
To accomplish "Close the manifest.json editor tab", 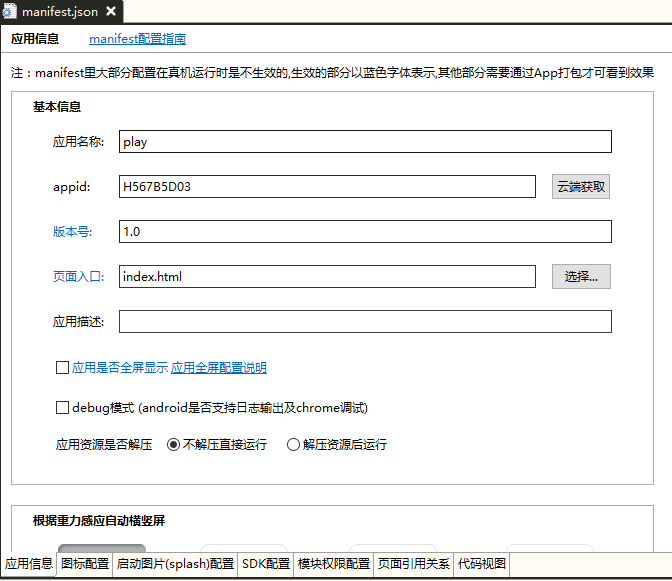I will tap(111, 11).
